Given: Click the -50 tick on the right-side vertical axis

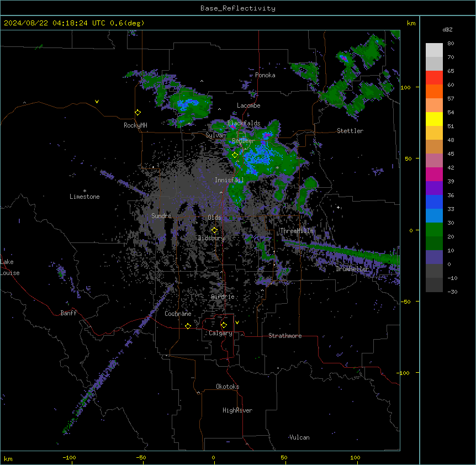Looking at the screenshot, I should click(405, 302).
